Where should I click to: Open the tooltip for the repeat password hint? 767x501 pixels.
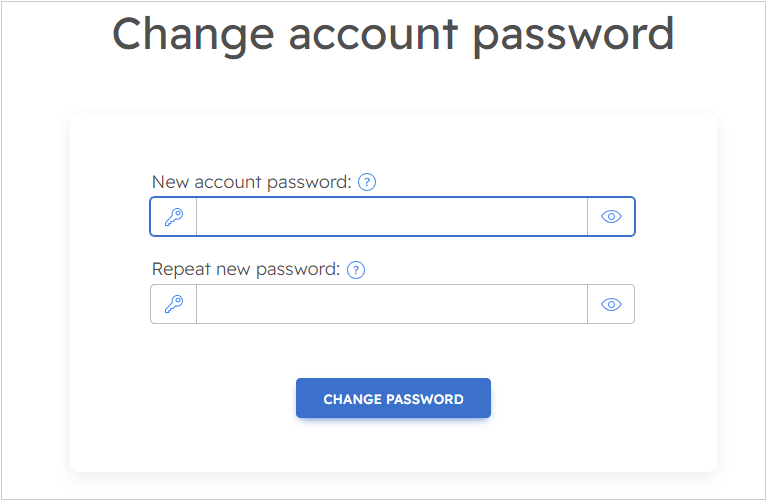[x=356, y=270]
